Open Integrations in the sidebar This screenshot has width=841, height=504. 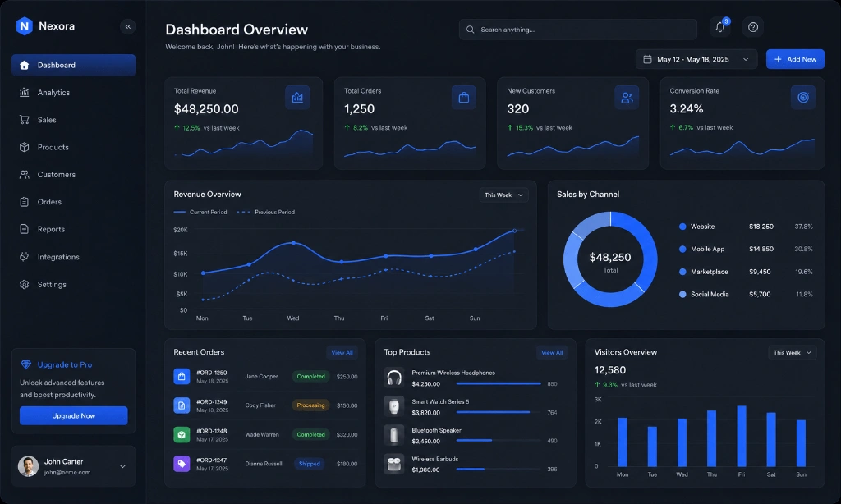coord(73,258)
